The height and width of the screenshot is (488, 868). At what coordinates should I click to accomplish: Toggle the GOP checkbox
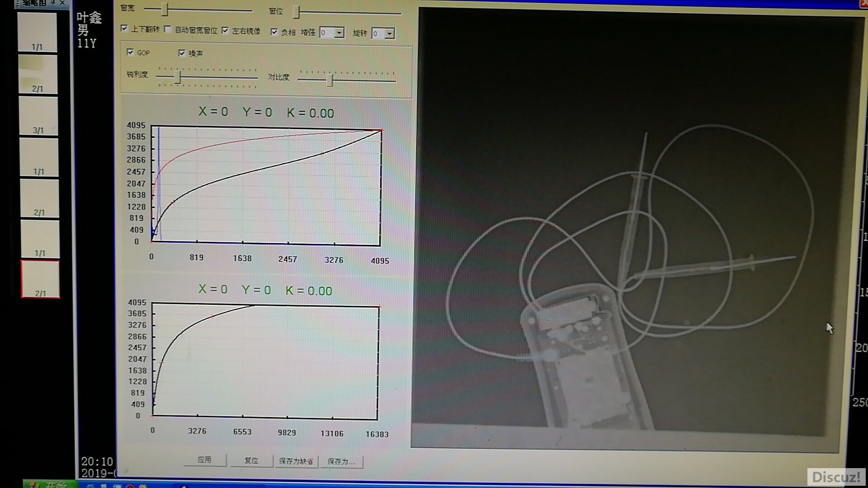point(130,52)
